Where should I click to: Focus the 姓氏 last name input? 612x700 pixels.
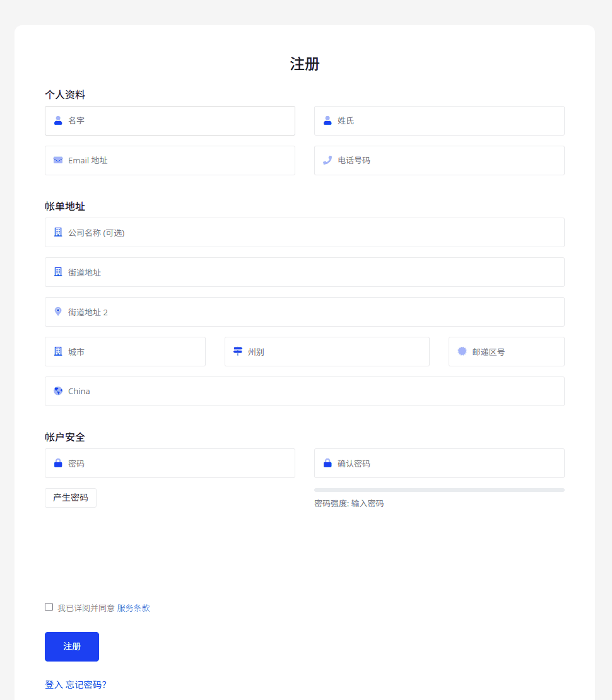click(x=439, y=120)
